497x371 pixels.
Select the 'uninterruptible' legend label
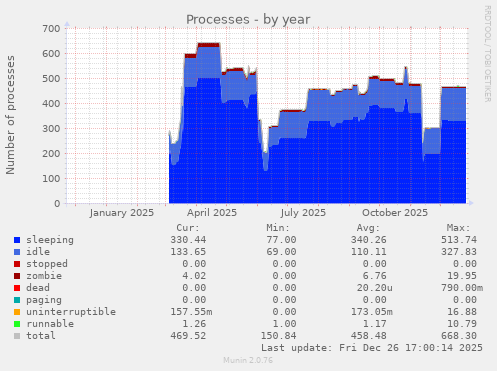click(71, 312)
